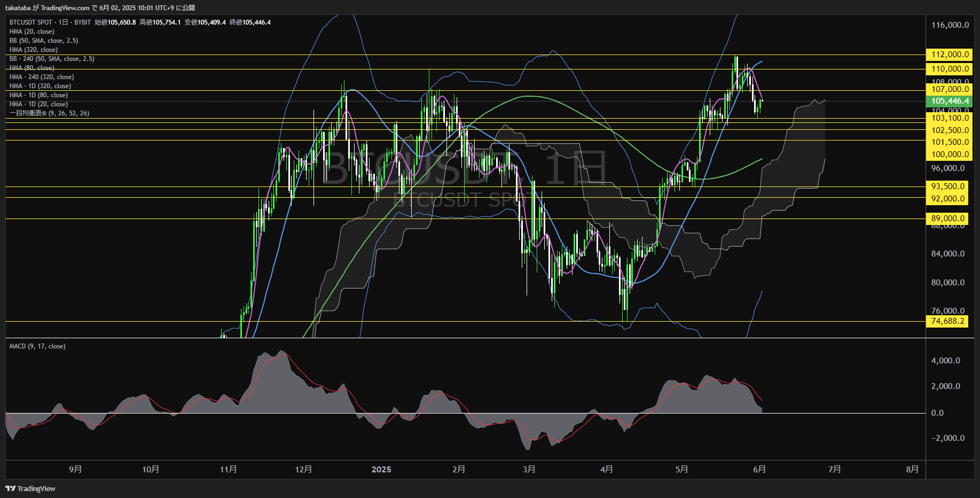The height and width of the screenshot is (498, 980).
Task: Click the 9月 label on time axis
Action: click(75, 469)
